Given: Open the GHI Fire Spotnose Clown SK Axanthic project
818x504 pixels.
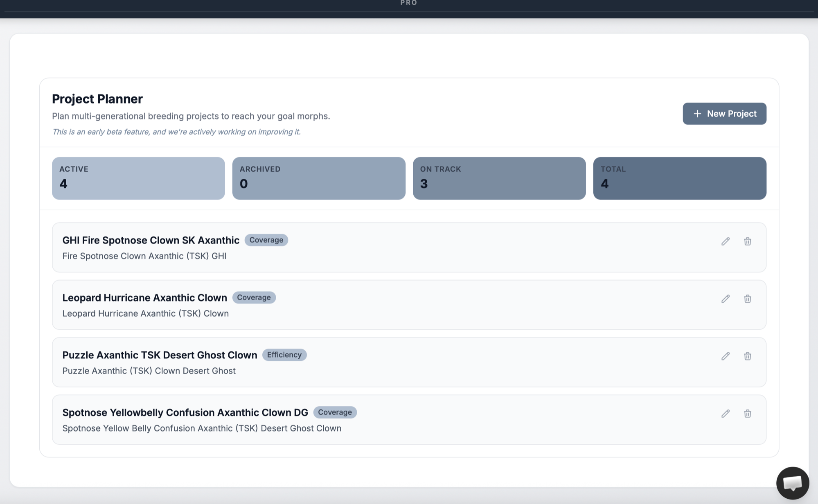Looking at the screenshot, I should pyautogui.click(x=151, y=241).
